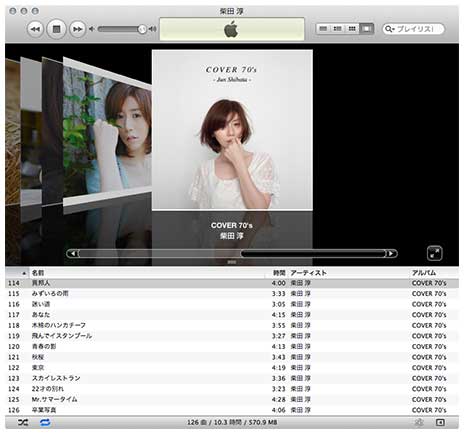Select the COVER 70's center album cover
Viewport: 464px width, 434px height.
pyautogui.click(x=232, y=130)
